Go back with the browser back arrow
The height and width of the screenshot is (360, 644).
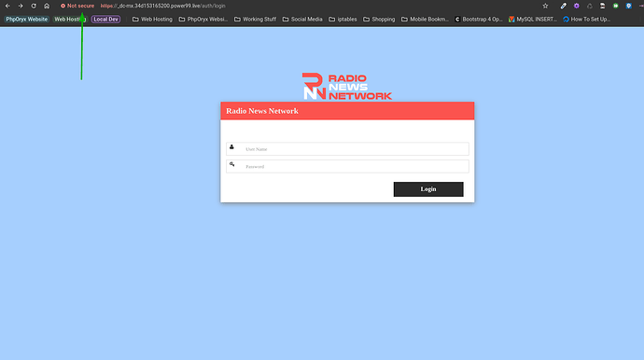tap(7, 6)
